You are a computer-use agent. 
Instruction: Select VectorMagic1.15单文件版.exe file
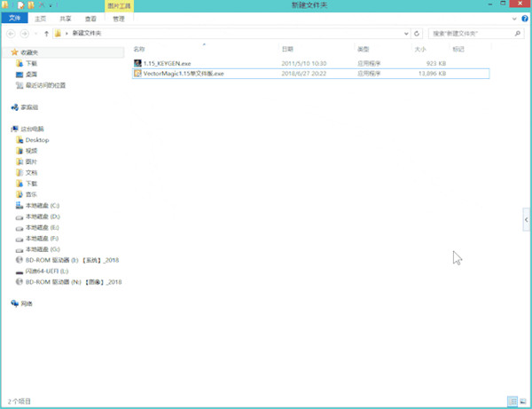coord(184,74)
